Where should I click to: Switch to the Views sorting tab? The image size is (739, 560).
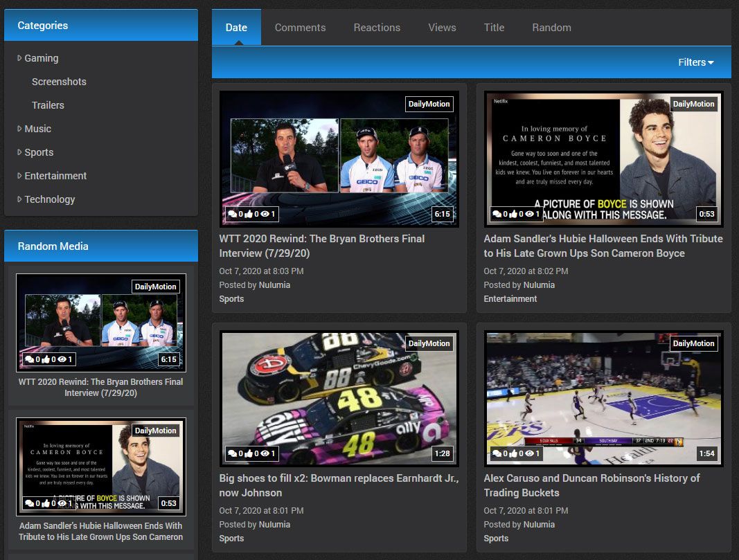pyautogui.click(x=442, y=28)
